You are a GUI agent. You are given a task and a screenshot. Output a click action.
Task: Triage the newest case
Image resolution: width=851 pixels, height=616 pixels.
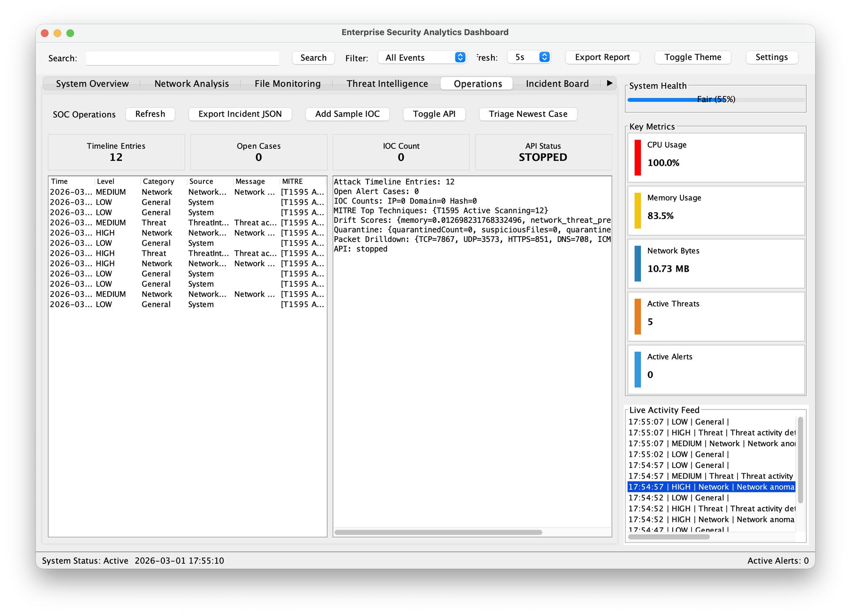point(528,114)
